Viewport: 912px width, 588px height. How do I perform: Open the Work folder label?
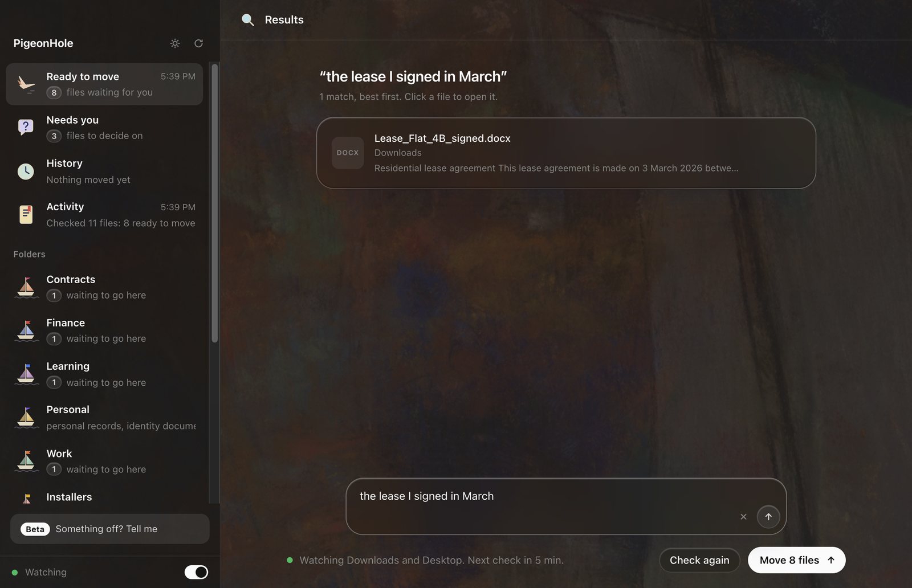[59, 454]
